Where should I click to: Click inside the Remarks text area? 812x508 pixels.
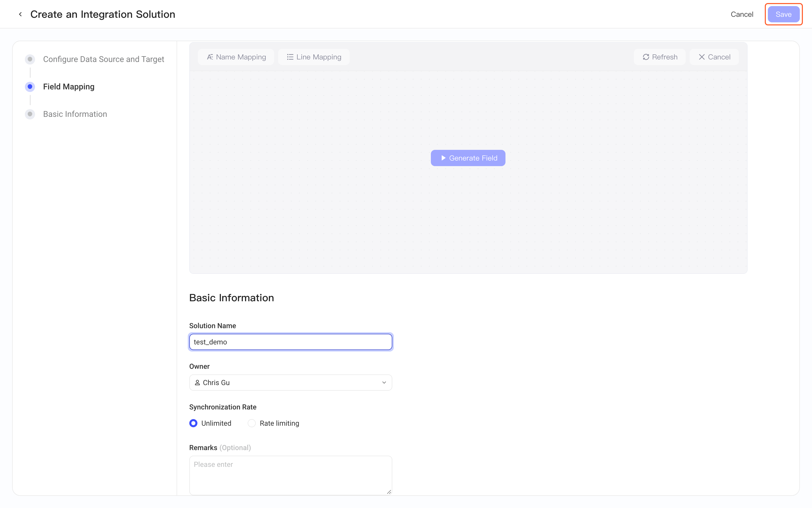(291, 475)
